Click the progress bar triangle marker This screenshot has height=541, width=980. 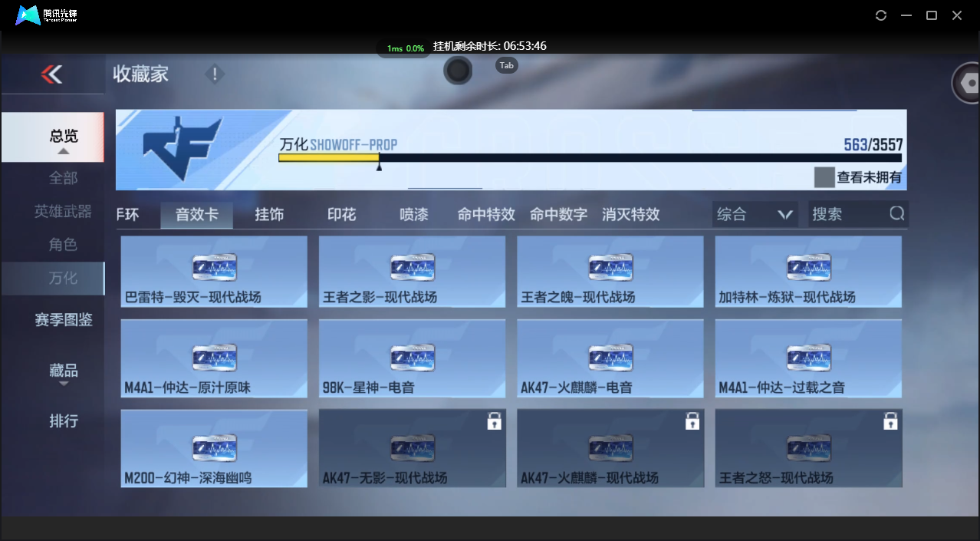point(379,166)
